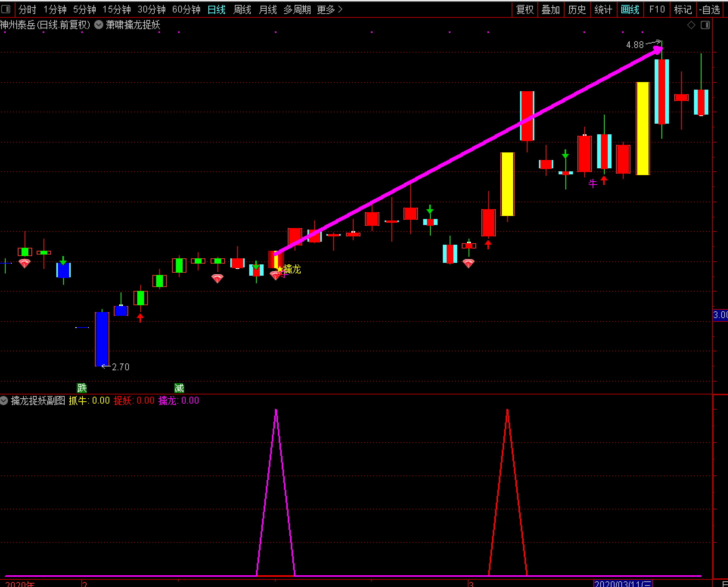
Task: Open the F10 company info
Action: coord(657,9)
